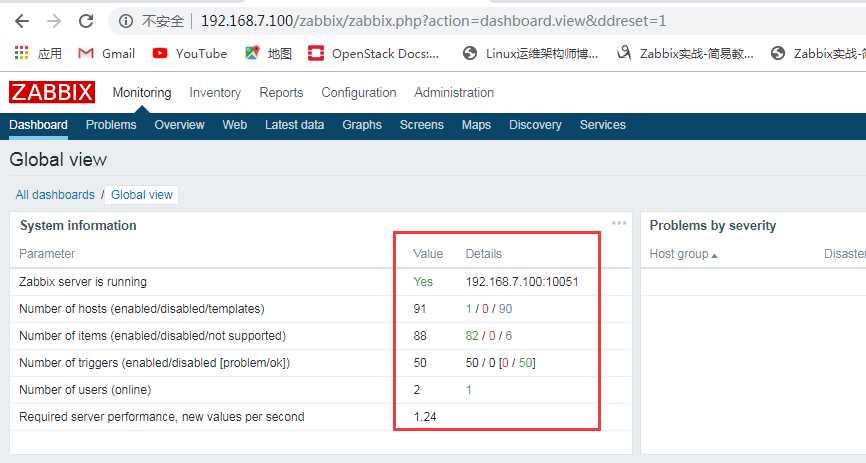Click the Required server performance label
Image resolution: width=866 pixels, height=463 pixels.
162,417
